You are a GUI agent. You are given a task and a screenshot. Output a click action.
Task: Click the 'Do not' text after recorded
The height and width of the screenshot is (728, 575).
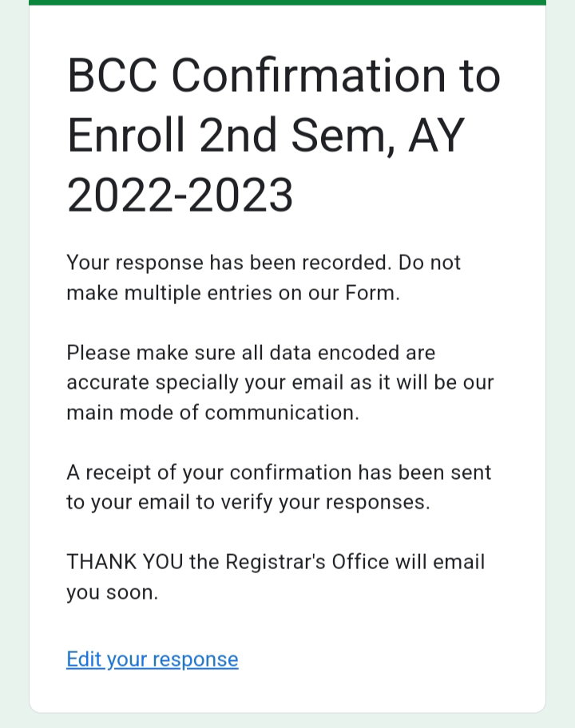430,263
